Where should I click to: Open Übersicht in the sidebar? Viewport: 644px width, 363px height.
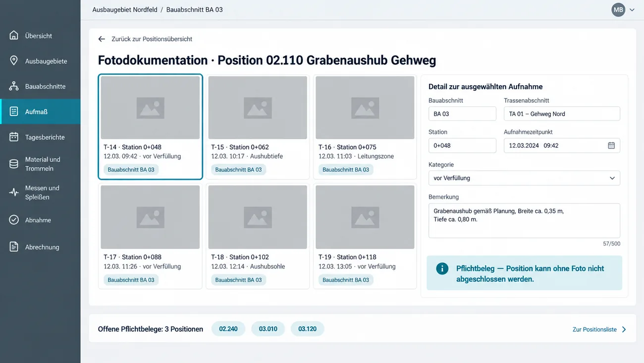(40, 36)
